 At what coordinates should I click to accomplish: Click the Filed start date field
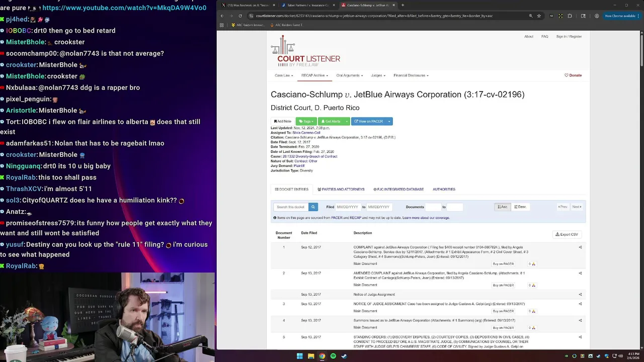coord(348,207)
